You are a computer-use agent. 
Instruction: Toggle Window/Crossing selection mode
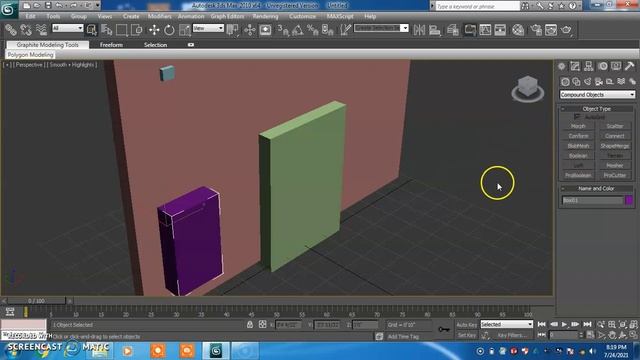click(137, 30)
